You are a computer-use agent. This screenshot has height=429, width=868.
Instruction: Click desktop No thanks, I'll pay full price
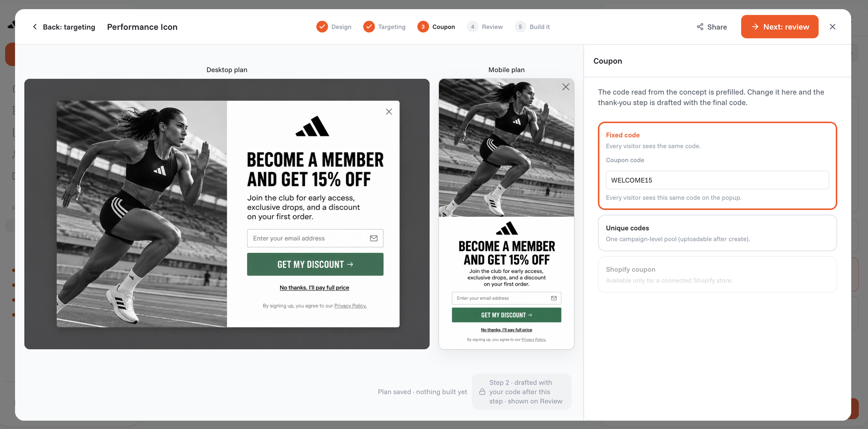point(314,288)
